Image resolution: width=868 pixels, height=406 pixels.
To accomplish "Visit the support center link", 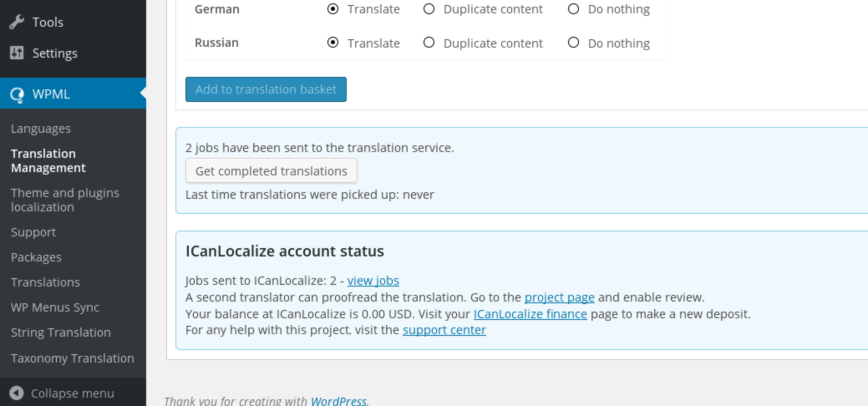I will [444, 330].
